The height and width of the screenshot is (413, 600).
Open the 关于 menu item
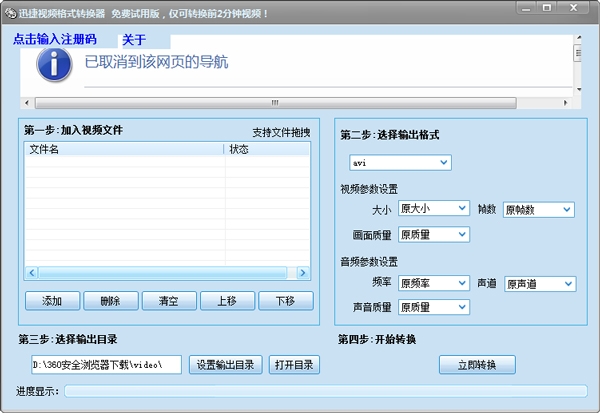click(x=134, y=40)
